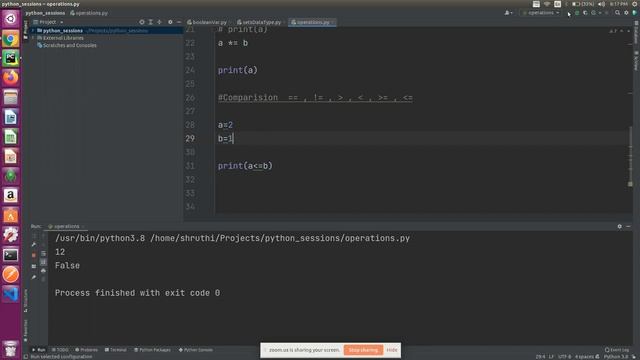Open Favorites tool window on left strip
640x360 pixels.
(26, 330)
